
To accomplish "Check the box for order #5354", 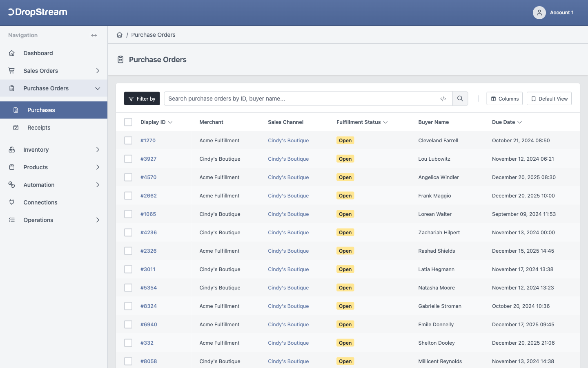I will tap(128, 287).
